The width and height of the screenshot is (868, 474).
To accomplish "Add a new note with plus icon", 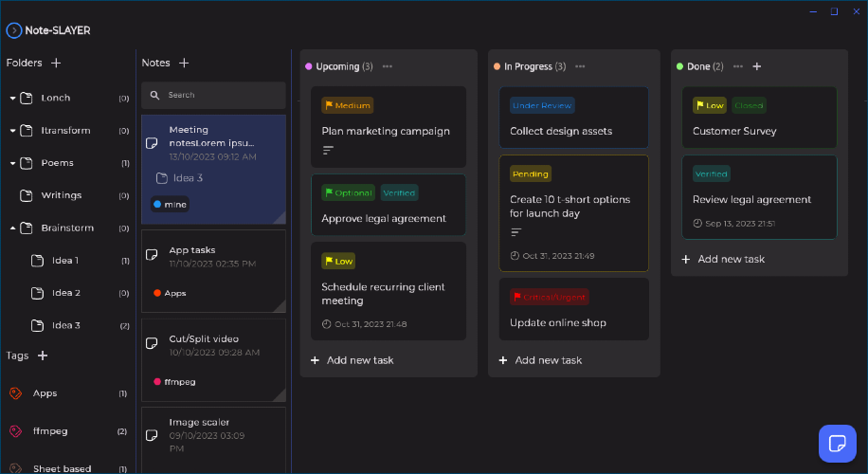I will (x=184, y=64).
